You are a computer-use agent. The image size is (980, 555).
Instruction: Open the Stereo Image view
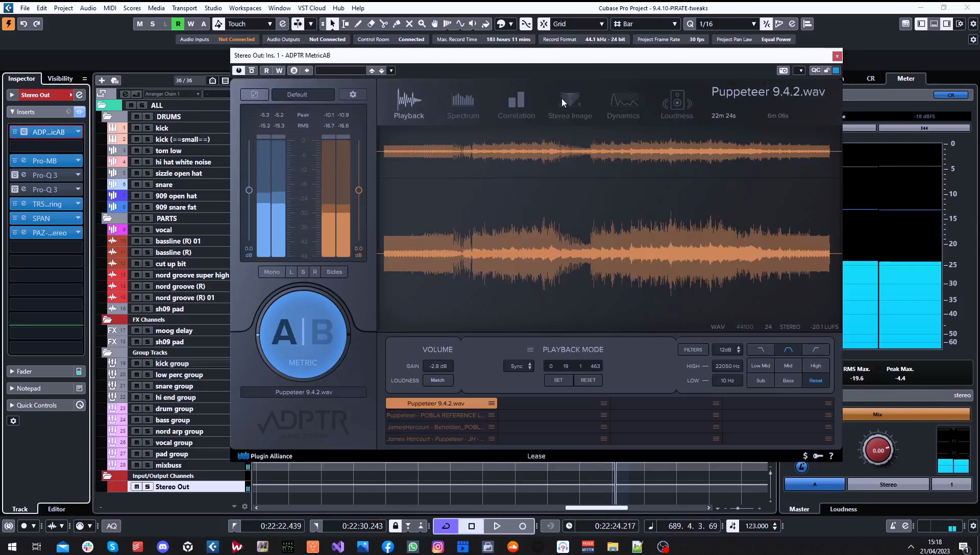point(570,105)
